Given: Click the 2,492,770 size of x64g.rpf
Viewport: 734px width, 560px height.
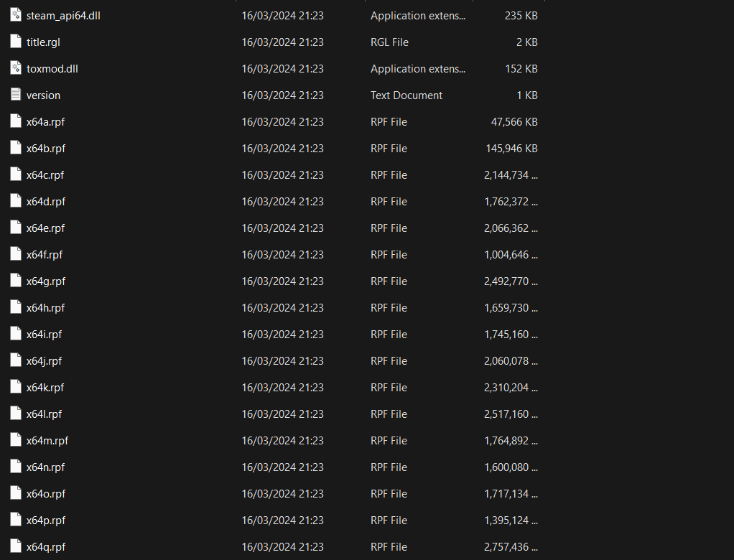Looking at the screenshot, I should [x=511, y=281].
